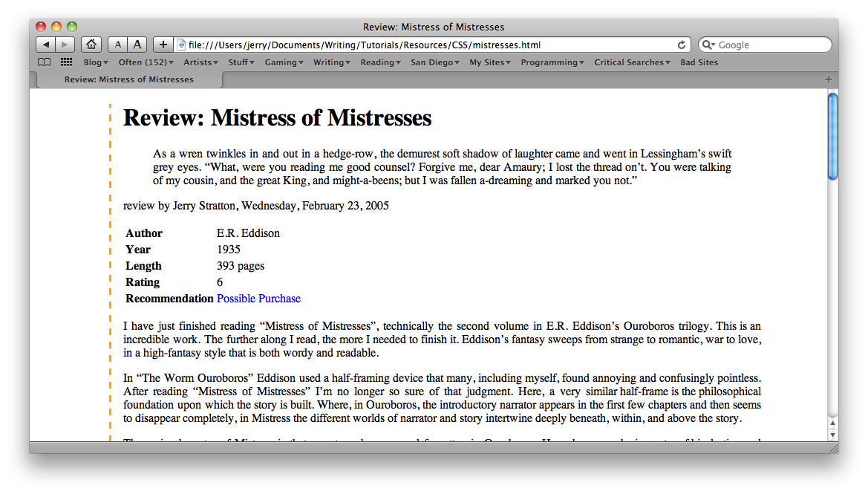Show Top Sites grid icon
This screenshot has height=494, width=868.
(66, 62)
